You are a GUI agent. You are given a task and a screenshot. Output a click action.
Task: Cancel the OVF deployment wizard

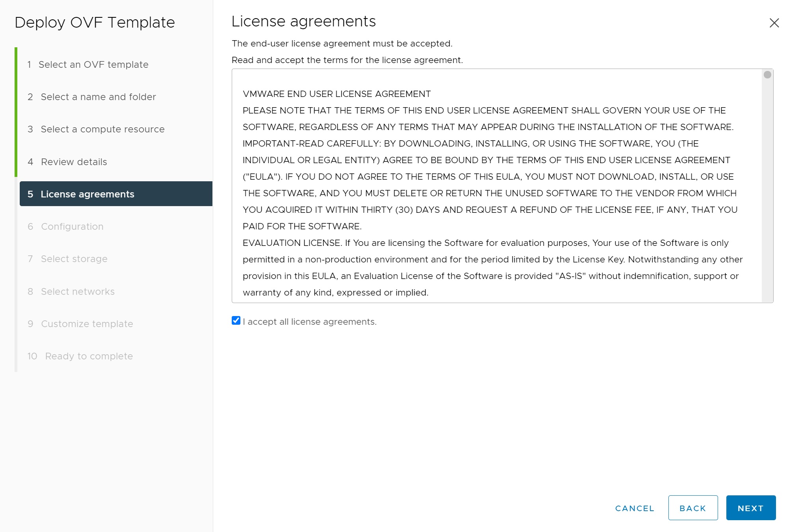(635, 508)
